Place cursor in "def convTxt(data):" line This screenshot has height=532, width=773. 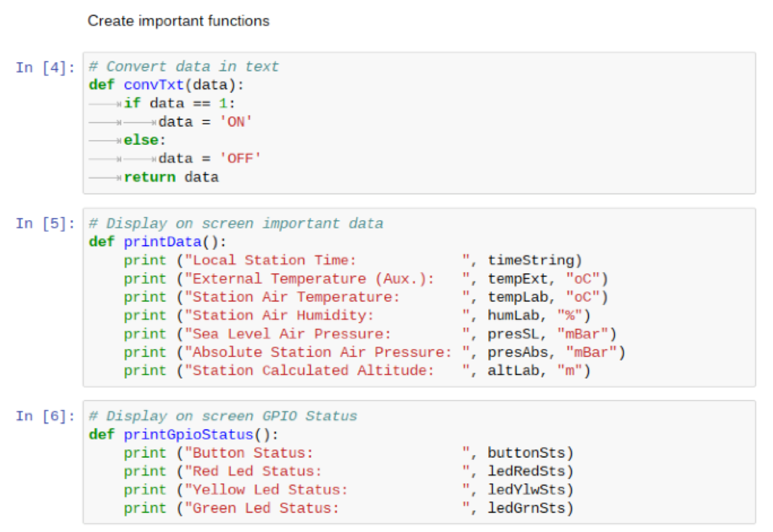(x=166, y=85)
